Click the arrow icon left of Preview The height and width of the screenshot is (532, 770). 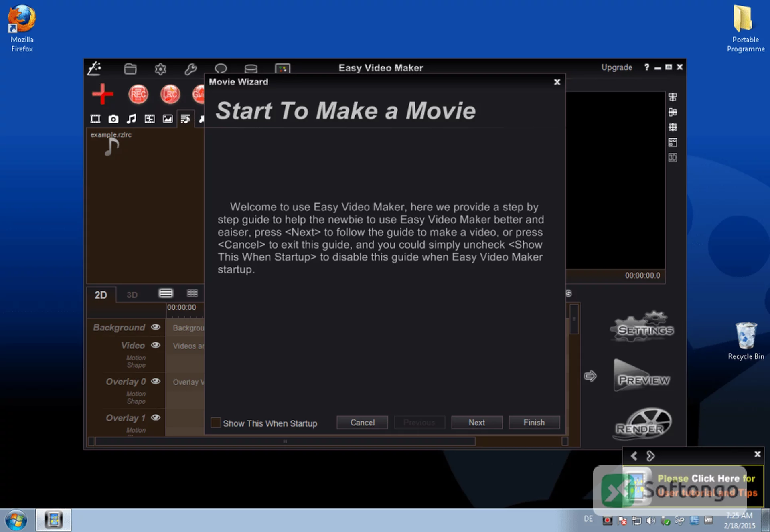tap(590, 376)
